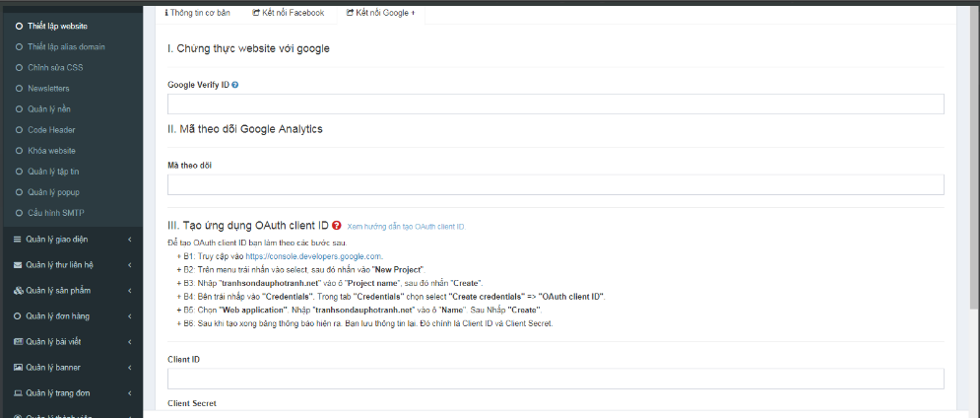Click the Kết nối Facebook tab link icon
This screenshot has height=418, width=980.
point(256,13)
